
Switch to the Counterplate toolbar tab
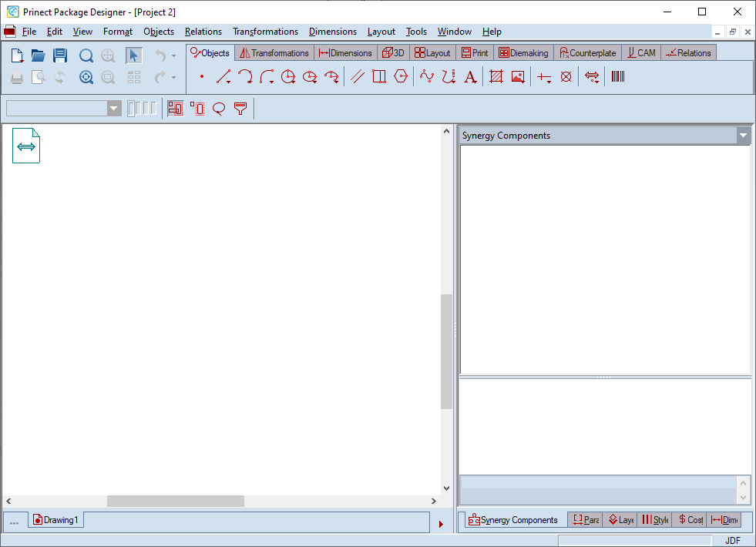tap(588, 53)
